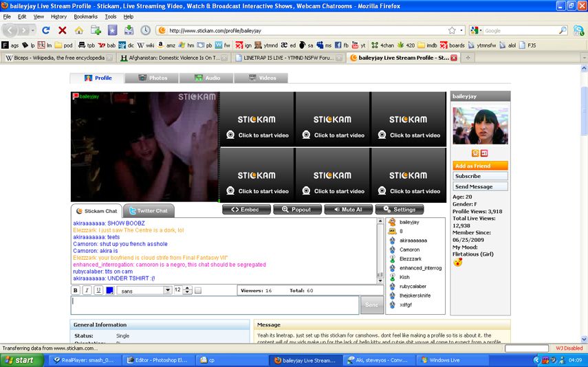Switch to Editor - Photoshop Elements taskbar window
Viewport: 588px width, 367px height.
pyautogui.click(x=157, y=360)
